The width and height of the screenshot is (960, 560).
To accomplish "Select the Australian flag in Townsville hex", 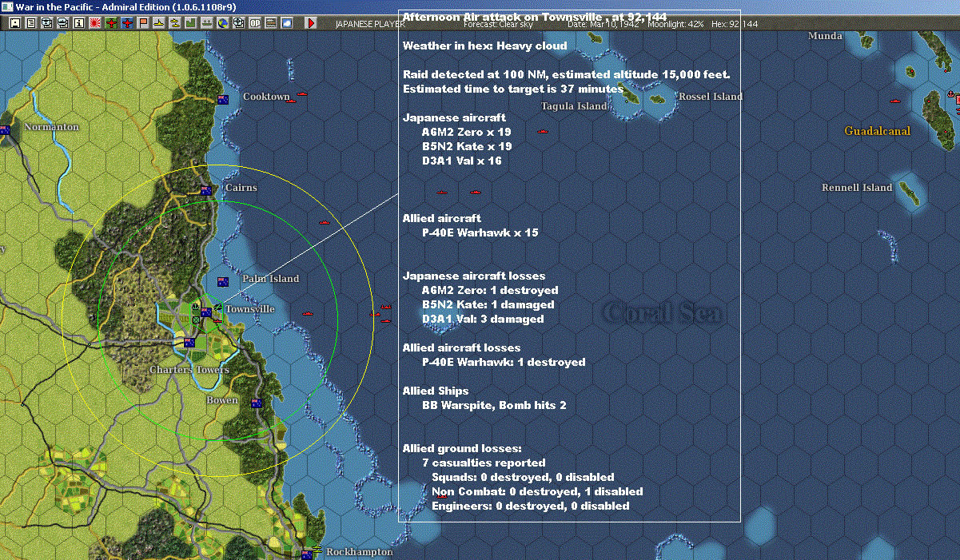I will tap(206, 312).
